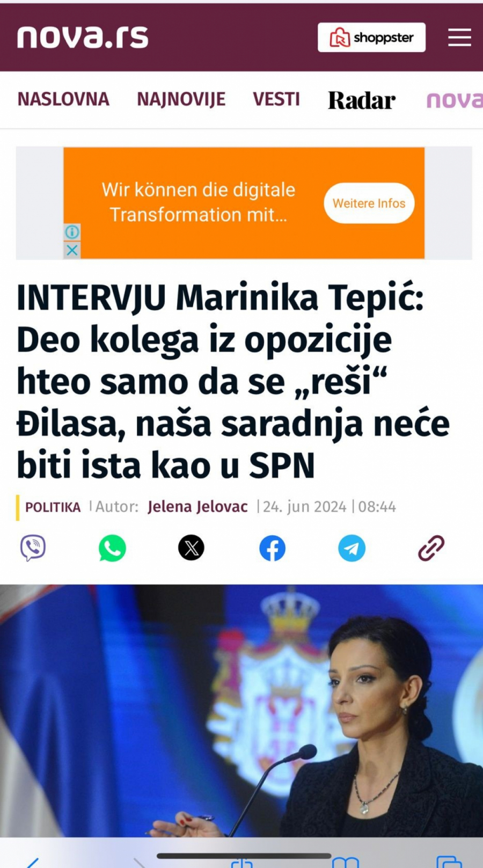The image size is (483, 868).
Task: Select the NAJNOVIJE tab
Action: pyautogui.click(x=181, y=99)
